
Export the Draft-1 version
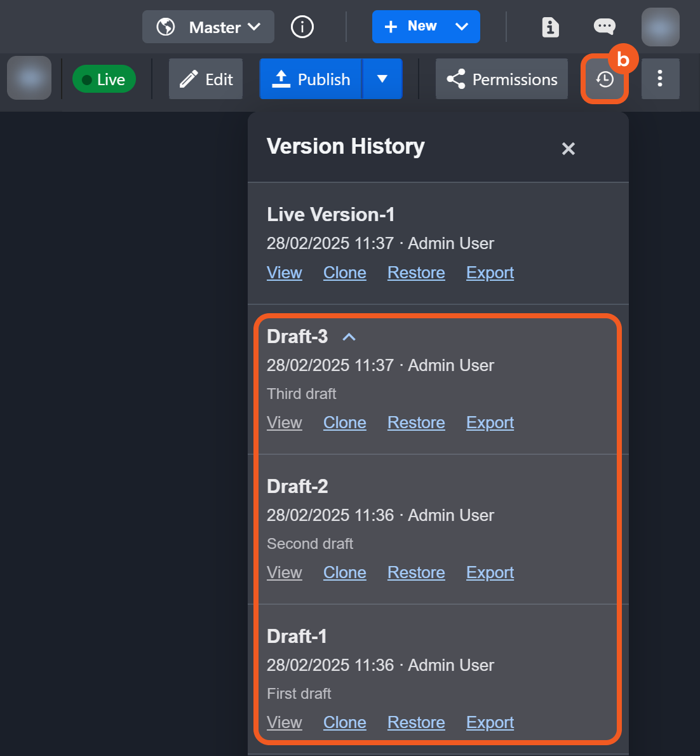tap(490, 722)
